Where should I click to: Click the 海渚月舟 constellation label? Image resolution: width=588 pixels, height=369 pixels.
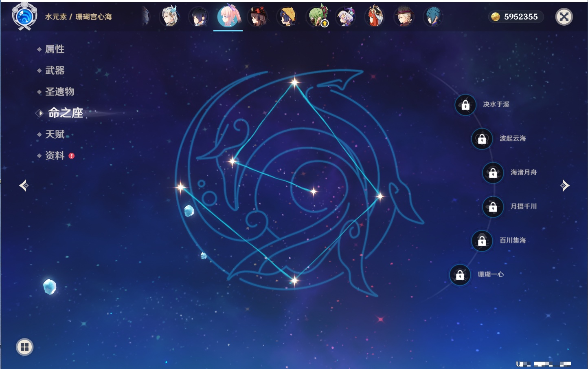click(x=524, y=172)
